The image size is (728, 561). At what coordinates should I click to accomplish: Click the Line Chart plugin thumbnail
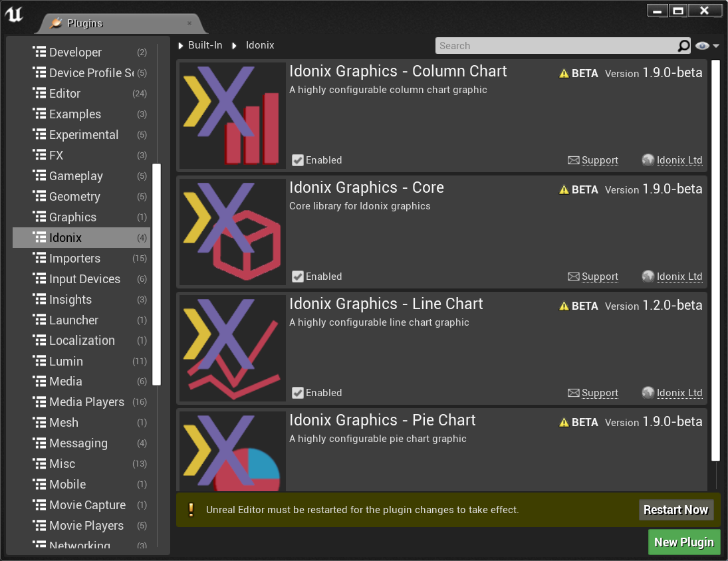233,348
